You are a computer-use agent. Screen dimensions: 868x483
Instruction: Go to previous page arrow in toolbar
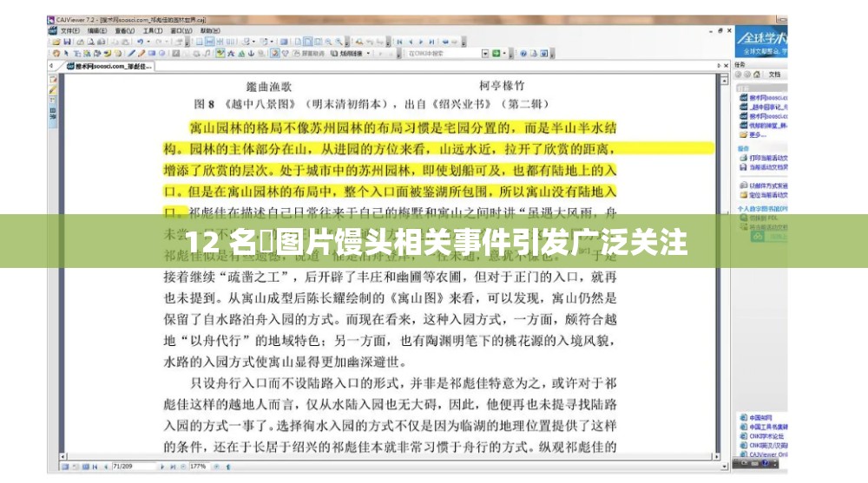tap(411, 42)
